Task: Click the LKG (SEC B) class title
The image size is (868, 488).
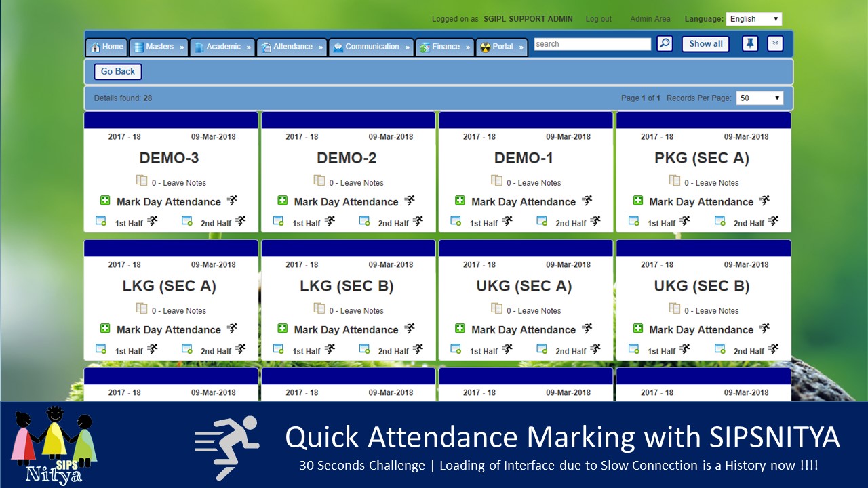Action: coord(347,286)
